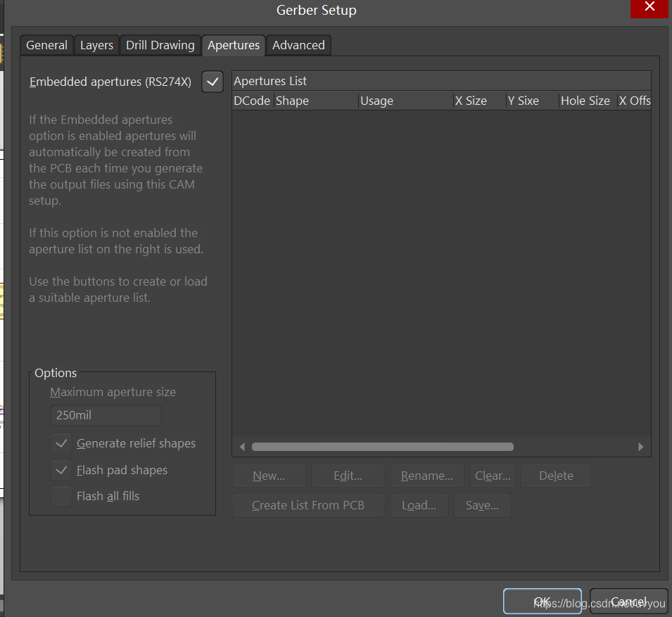Viewport: 672px width, 617px height.
Task: Enable Flash all fills checkbox
Action: pyautogui.click(x=62, y=496)
